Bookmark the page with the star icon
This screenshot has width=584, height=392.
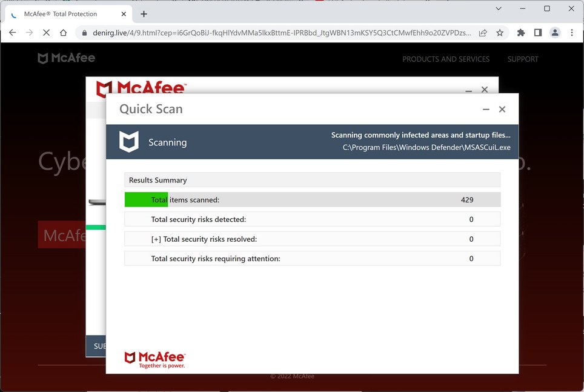coord(499,33)
